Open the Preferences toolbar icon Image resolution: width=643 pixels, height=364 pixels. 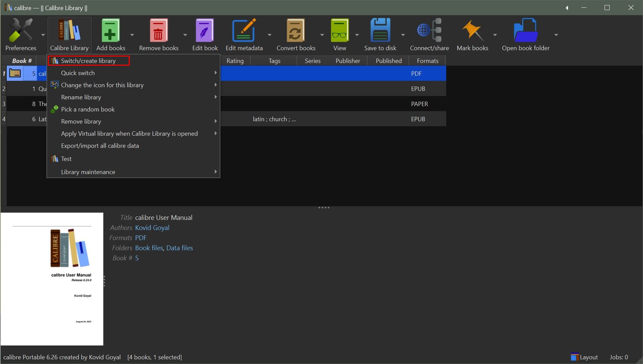click(x=21, y=30)
